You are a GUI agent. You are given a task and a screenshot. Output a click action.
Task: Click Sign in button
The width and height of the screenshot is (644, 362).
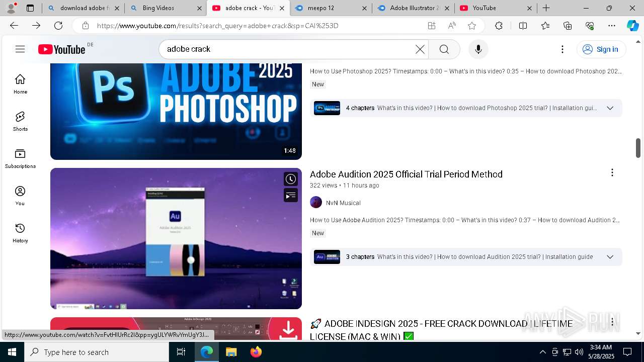point(601,49)
